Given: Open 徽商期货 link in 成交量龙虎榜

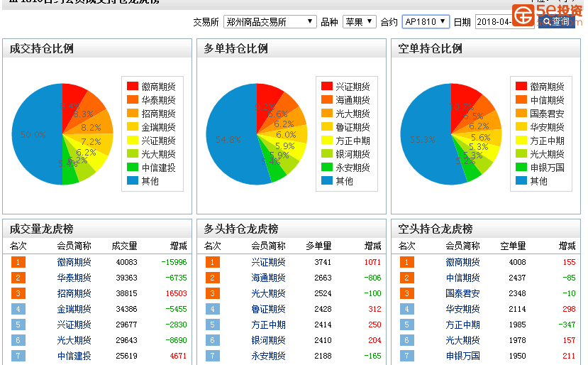Looking at the screenshot, I should pos(74,262).
